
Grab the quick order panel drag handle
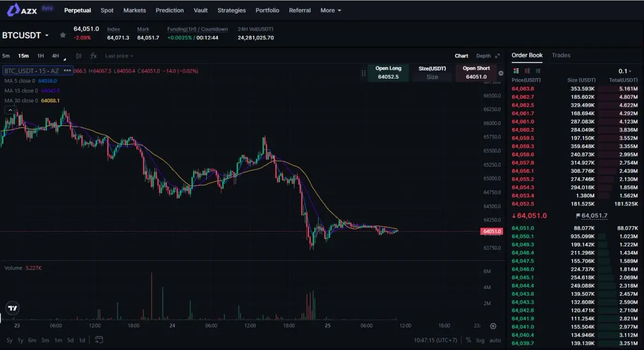click(363, 73)
